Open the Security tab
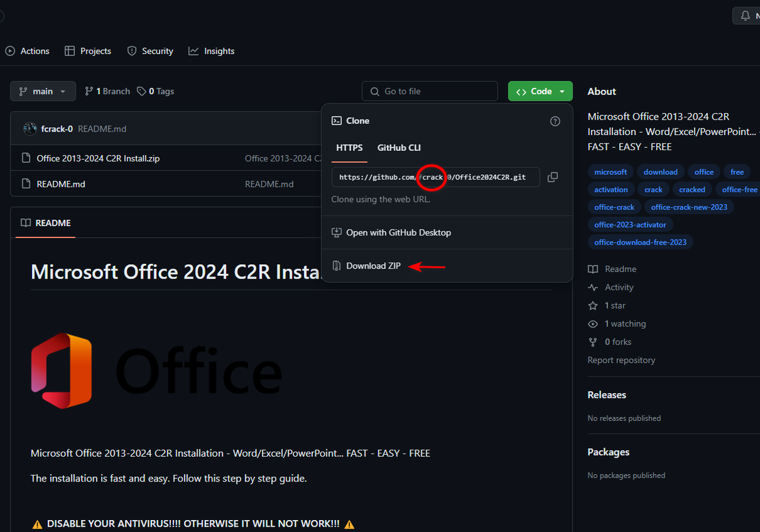 click(150, 51)
